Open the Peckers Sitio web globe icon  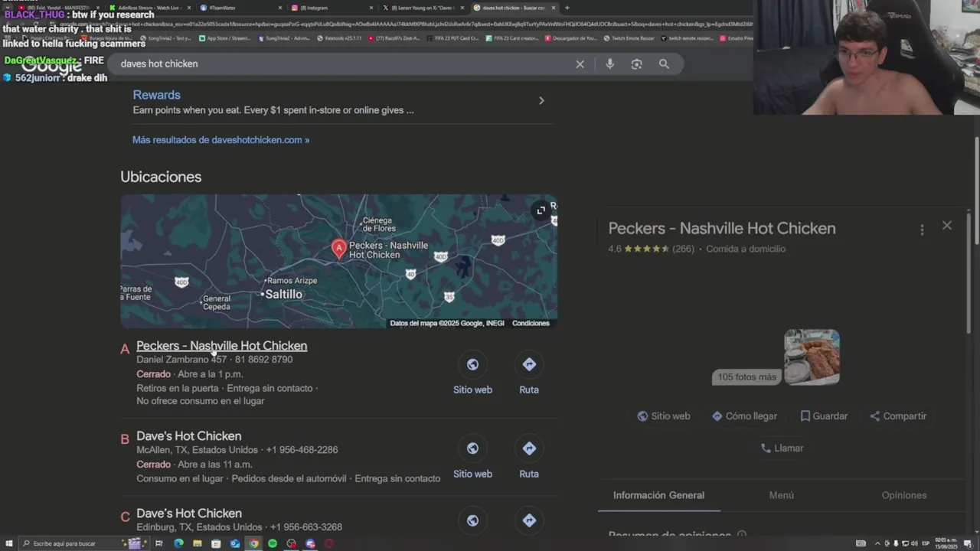click(x=472, y=364)
